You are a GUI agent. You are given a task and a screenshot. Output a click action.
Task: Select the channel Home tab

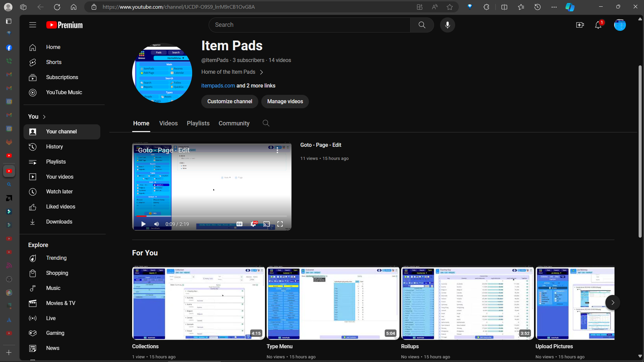pyautogui.click(x=141, y=123)
